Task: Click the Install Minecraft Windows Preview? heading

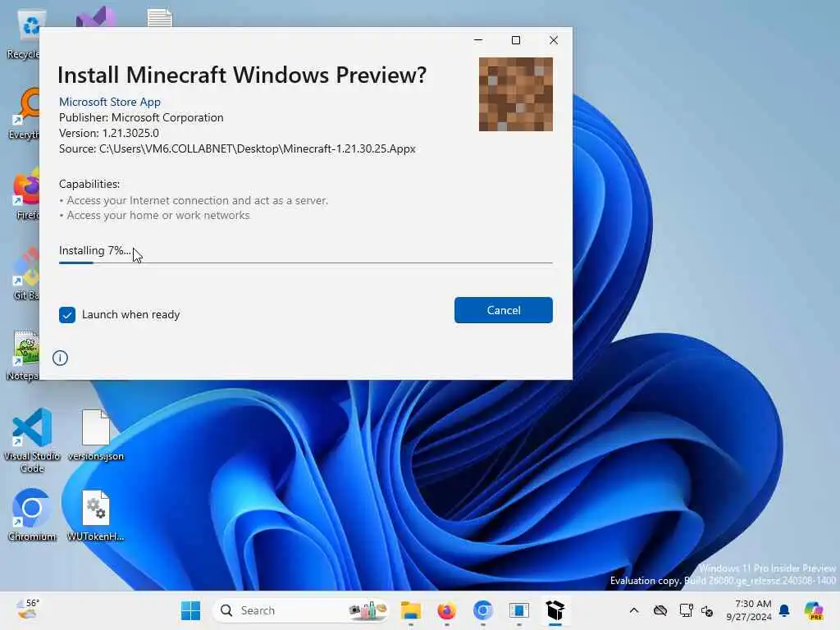Action: (242, 75)
